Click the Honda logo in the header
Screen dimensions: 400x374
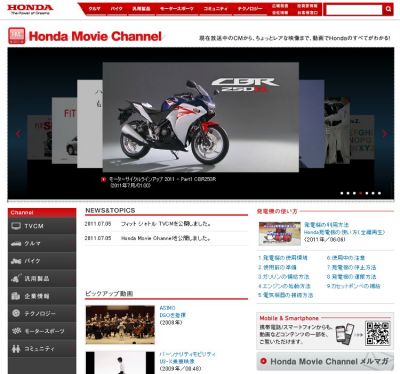(x=30, y=9)
